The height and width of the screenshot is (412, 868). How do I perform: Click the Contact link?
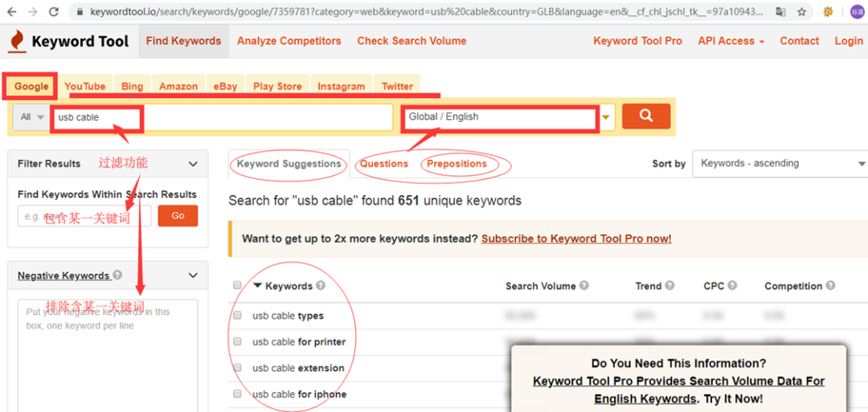(800, 41)
